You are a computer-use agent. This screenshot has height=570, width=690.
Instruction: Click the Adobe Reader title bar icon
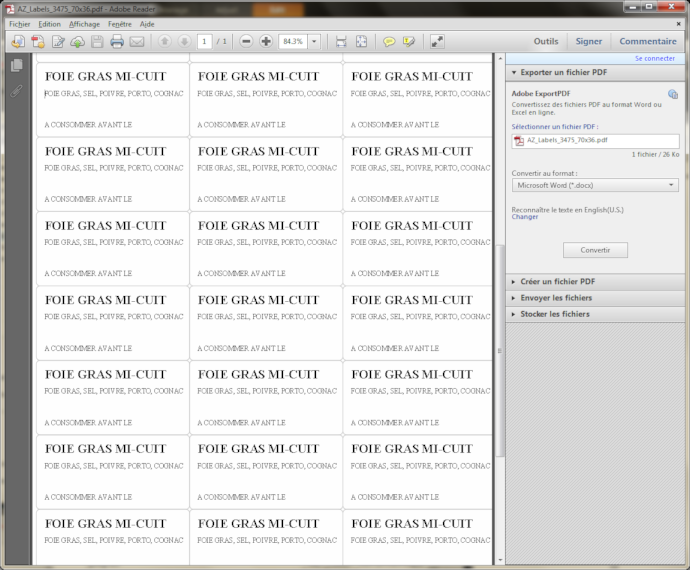pos(9,9)
